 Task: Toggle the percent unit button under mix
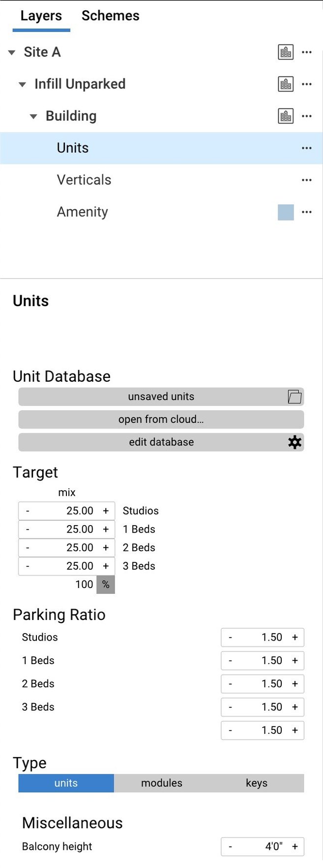coord(106,585)
